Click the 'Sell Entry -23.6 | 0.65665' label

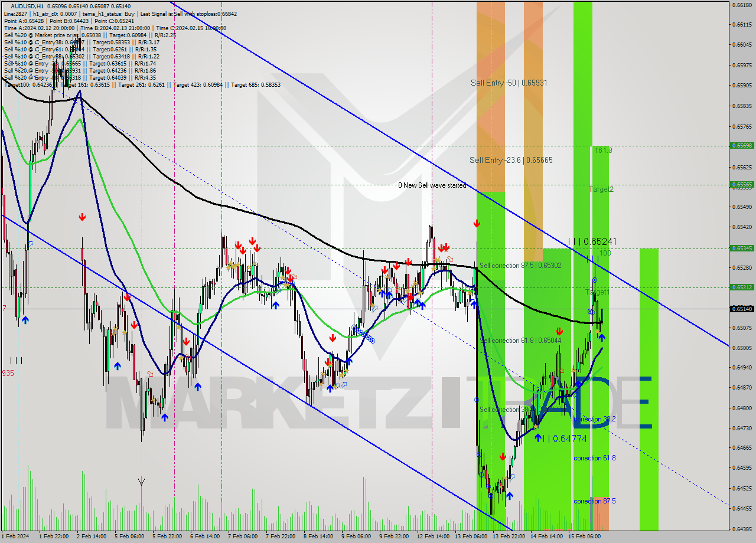[x=511, y=160]
